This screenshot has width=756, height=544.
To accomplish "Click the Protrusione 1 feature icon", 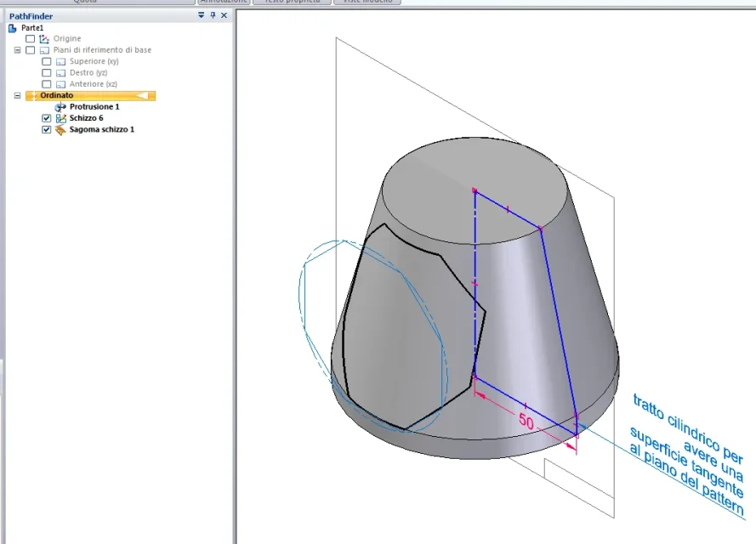I will (60, 107).
